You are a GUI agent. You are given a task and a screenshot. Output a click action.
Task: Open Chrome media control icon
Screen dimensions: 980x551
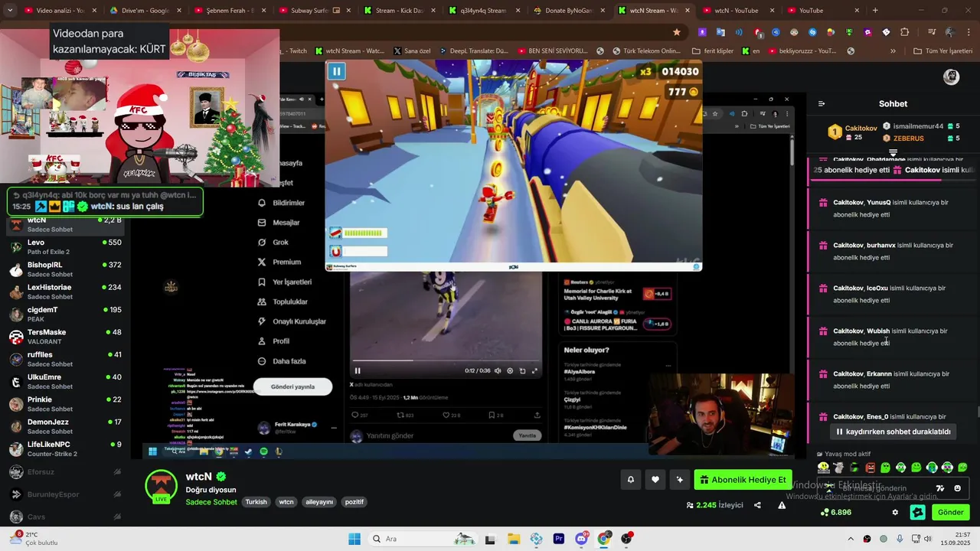coord(932,32)
